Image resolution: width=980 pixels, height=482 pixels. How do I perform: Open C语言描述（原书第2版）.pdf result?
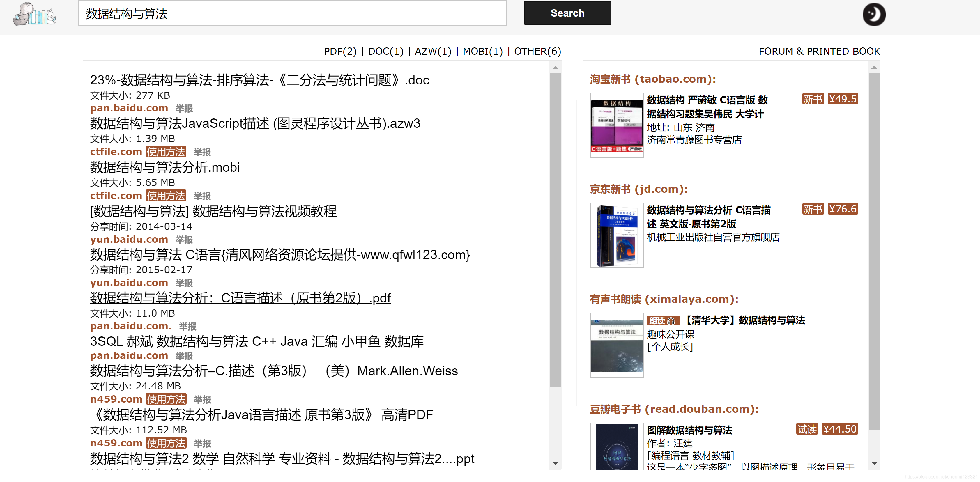(240, 298)
